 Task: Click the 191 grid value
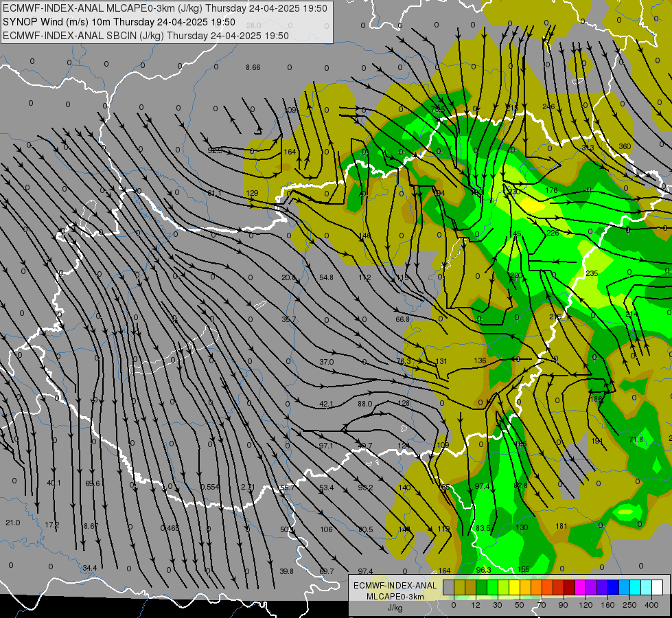597,441
